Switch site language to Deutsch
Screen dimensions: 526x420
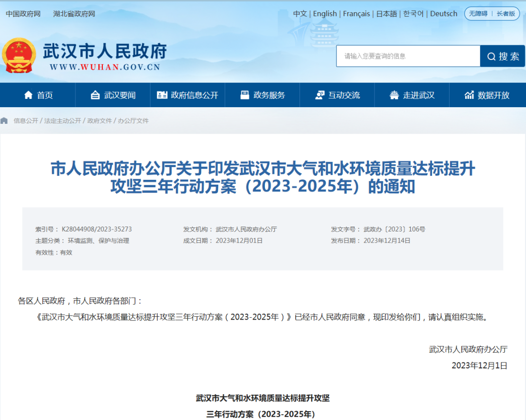443,14
